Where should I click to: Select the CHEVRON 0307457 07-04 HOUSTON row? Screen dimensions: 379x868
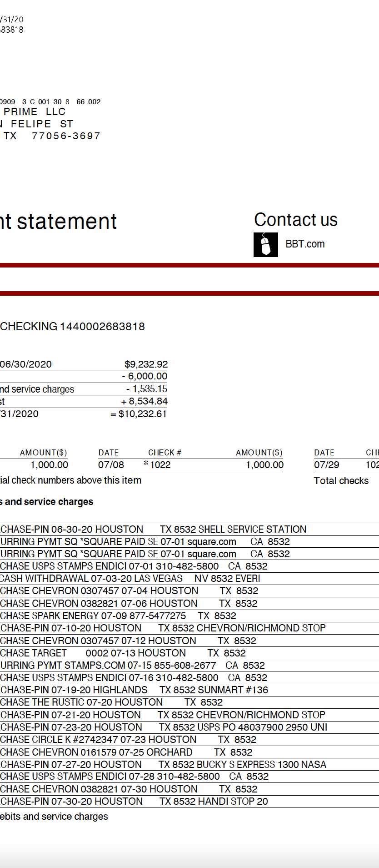[x=189, y=591]
